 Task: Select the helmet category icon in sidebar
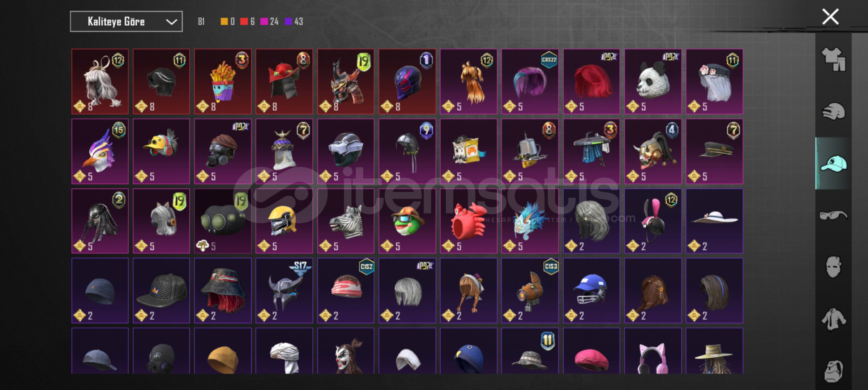click(x=833, y=111)
